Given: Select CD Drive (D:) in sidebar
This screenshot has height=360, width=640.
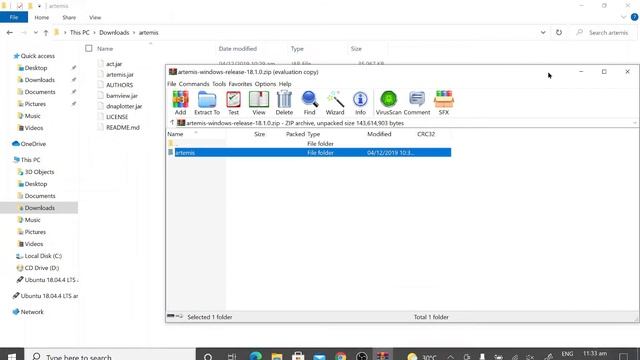Looking at the screenshot, I should pos(42,268).
